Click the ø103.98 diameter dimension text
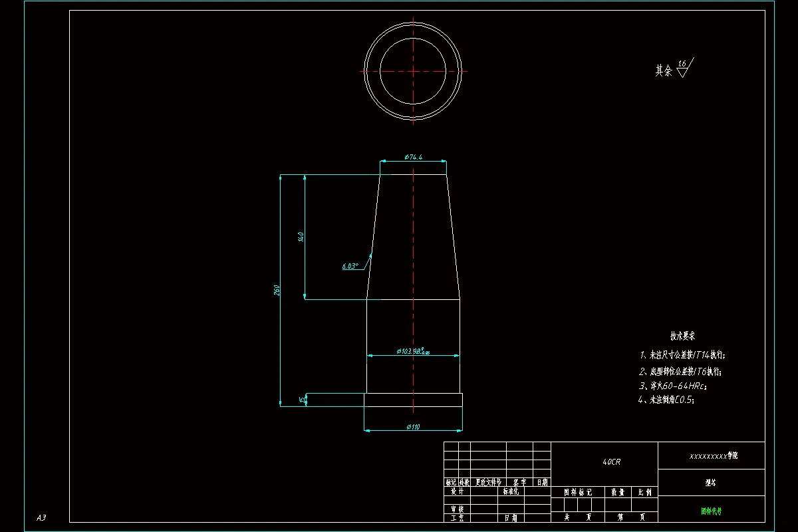 tap(413, 351)
